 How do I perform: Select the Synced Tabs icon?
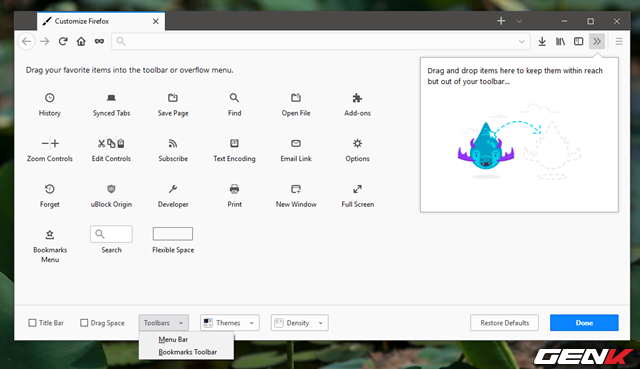(111, 98)
